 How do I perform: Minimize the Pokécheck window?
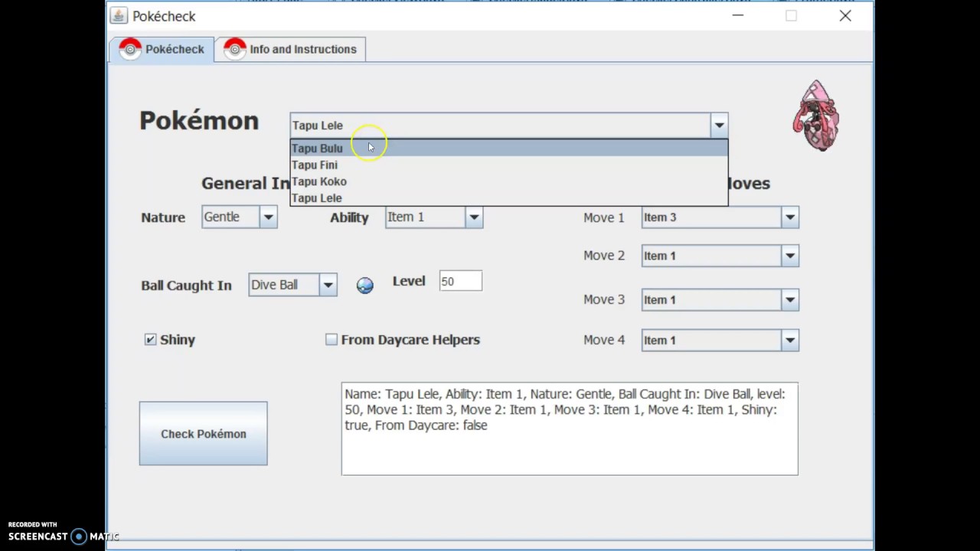(738, 15)
